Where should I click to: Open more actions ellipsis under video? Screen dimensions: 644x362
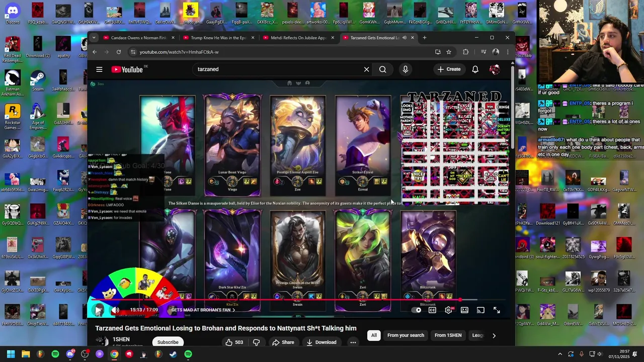(353, 342)
